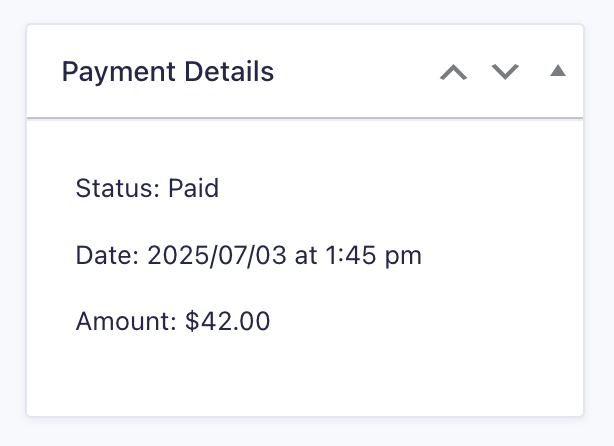Click the "Date:" label
Screen dimensions: 614x446
[x=107, y=255]
